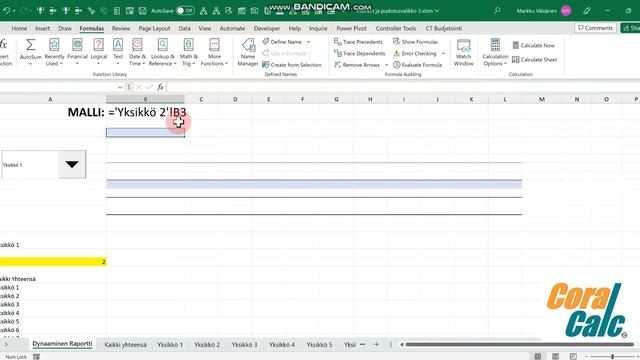The width and height of the screenshot is (640, 360).
Task: Open the Name Manager
Action: (248, 52)
